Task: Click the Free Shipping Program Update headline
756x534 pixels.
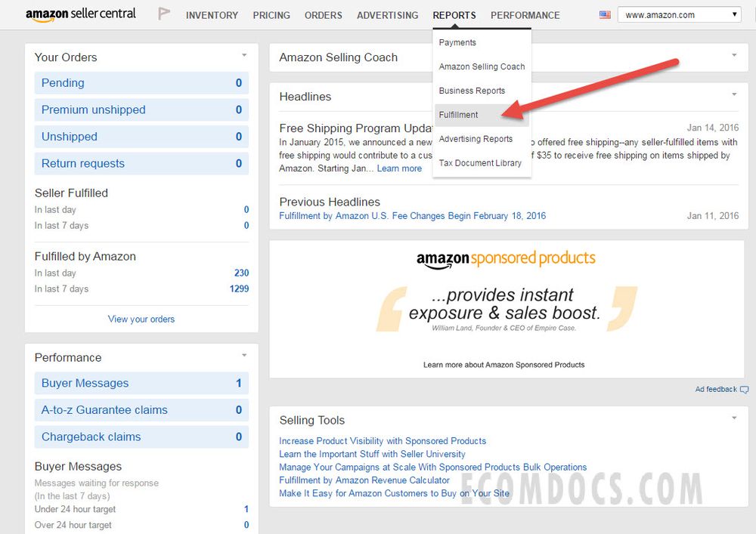Action: pos(356,128)
